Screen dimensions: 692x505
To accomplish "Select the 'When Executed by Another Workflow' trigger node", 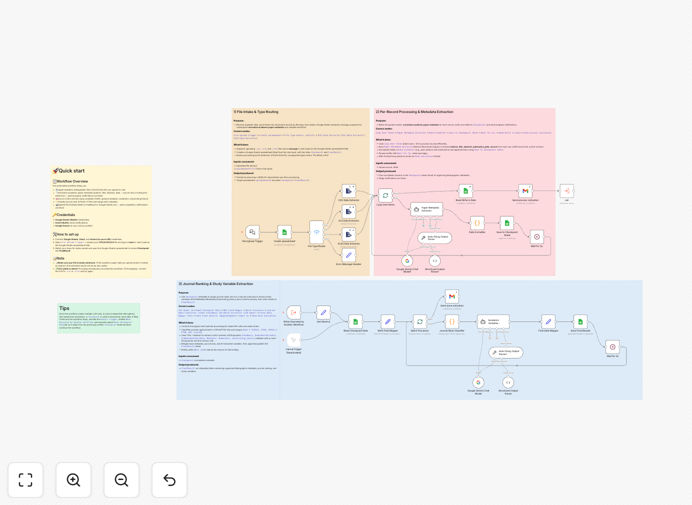I will pos(293,313).
